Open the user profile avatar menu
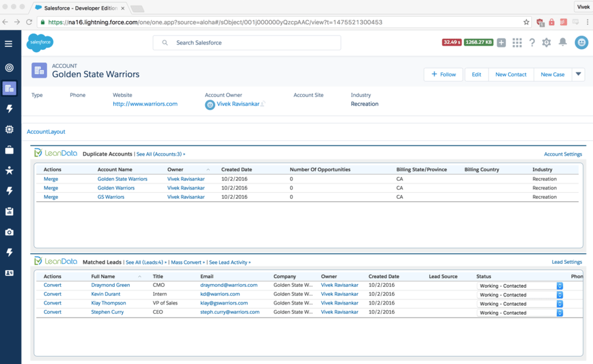This screenshot has height=364, width=593. 581,42
